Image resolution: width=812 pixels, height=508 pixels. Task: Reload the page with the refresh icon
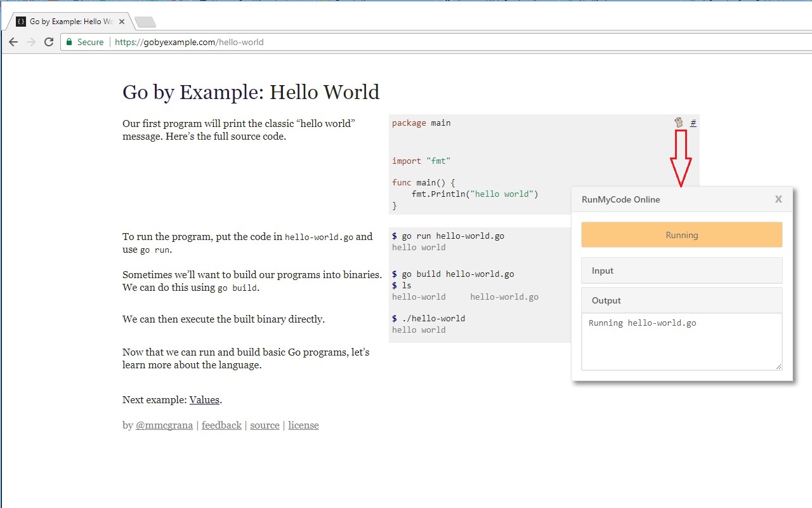(x=49, y=42)
